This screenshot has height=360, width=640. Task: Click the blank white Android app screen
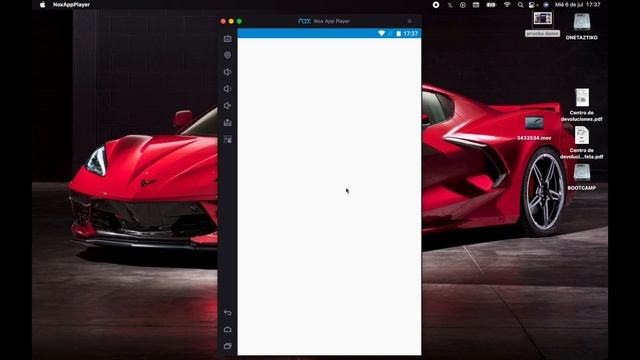329,196
